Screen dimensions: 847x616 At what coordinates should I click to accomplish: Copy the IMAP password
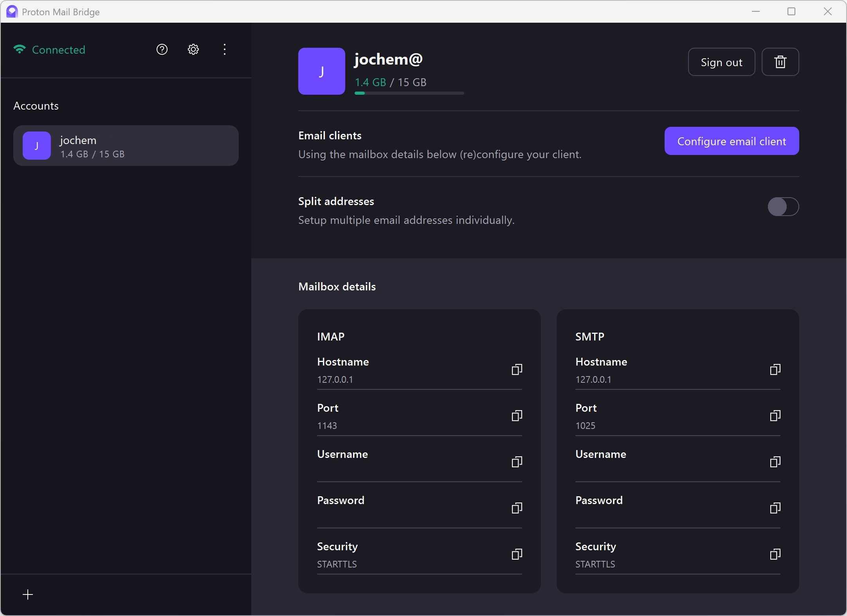point(516,508)
